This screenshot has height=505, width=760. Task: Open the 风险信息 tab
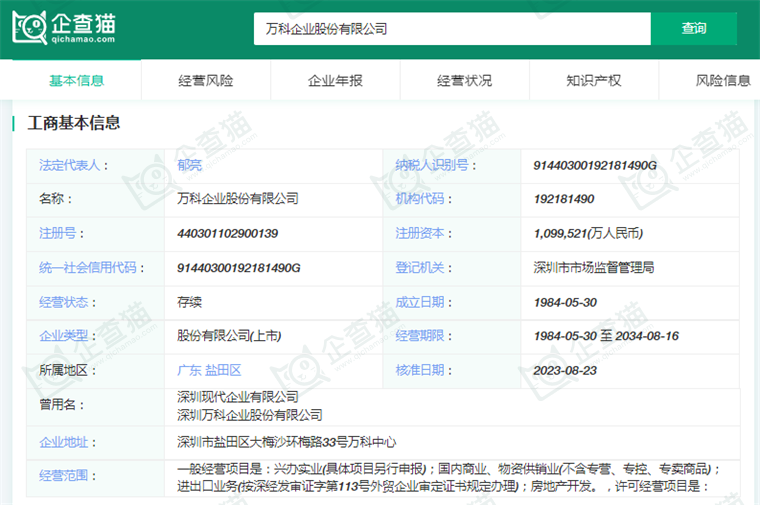click(x=723, y=80)
